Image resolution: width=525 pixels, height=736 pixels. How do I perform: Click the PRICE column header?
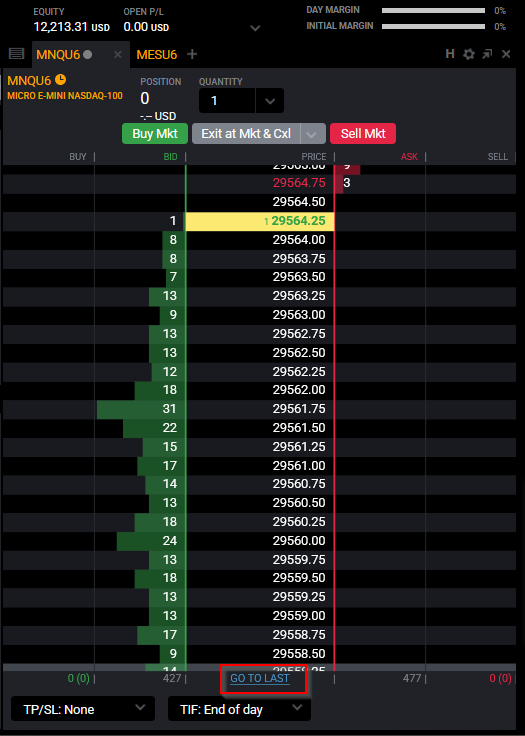[x=313, y=157]
